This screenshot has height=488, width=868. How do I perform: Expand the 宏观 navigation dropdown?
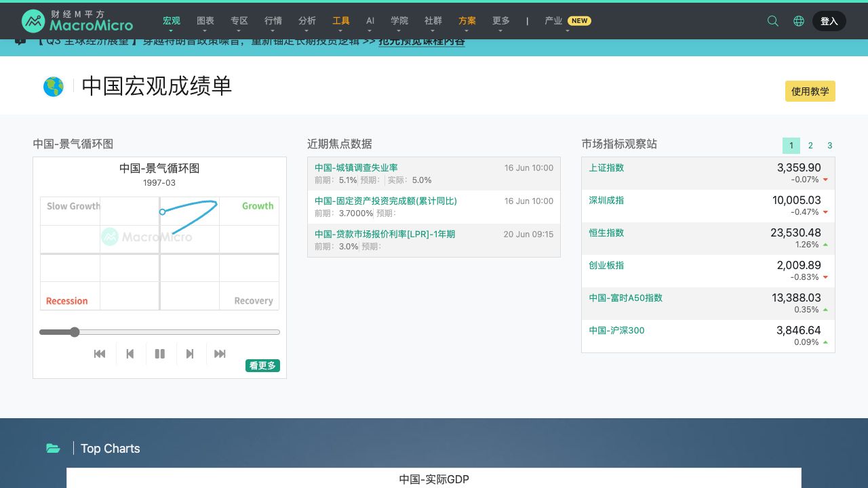pos(172,21)
